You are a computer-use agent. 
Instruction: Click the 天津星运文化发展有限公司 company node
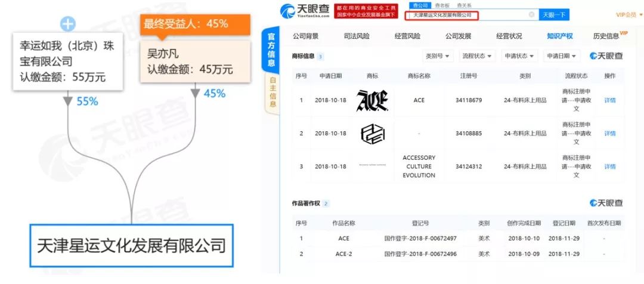(131, 245)
